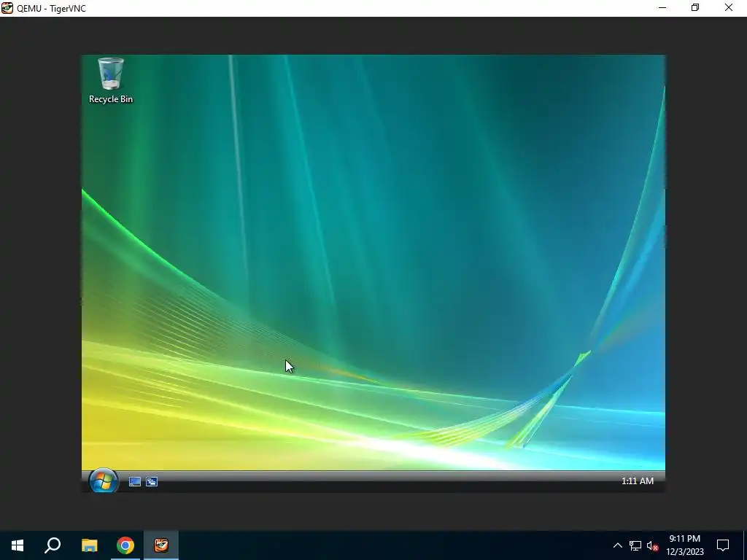This screenshot has height=560, width=747.
Task: Open the Action Center notifications icon
Action: tap(723, 545)
